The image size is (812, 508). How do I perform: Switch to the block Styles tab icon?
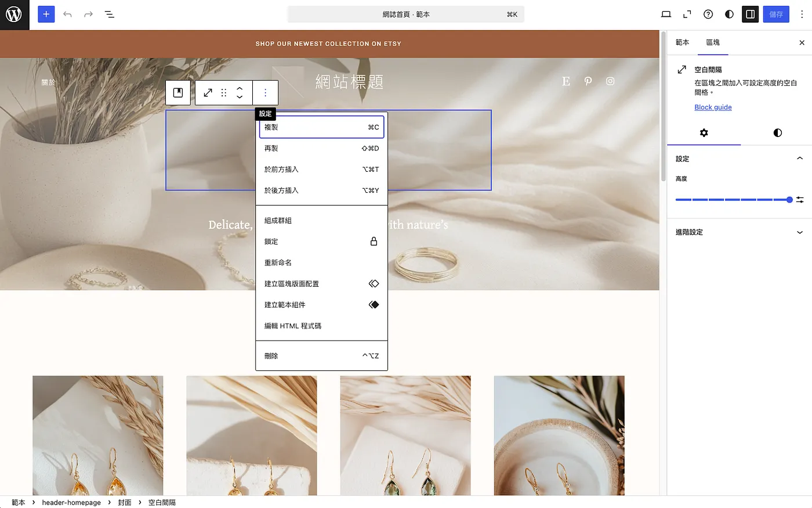[x=777, y=133]
